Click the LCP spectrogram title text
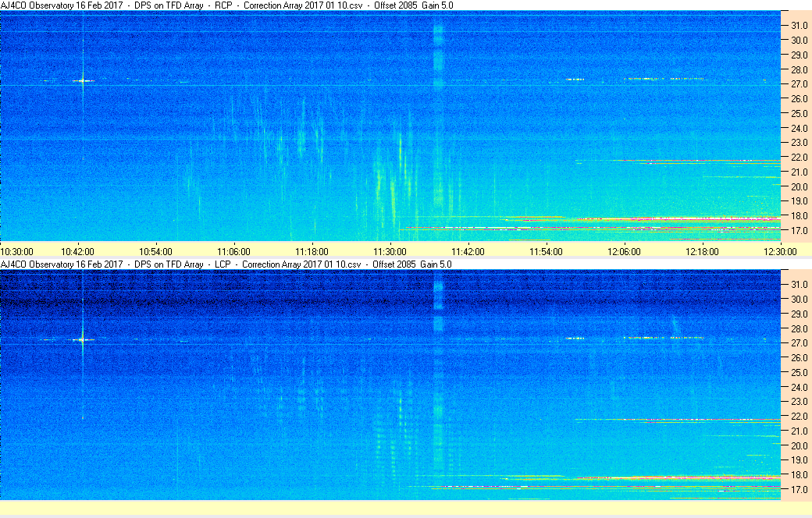This screenshot has height=518, width=812. click(226, 264)
